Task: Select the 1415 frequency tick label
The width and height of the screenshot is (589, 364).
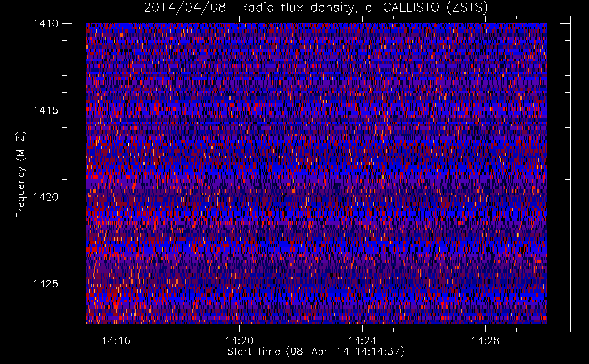Action: 46,110
